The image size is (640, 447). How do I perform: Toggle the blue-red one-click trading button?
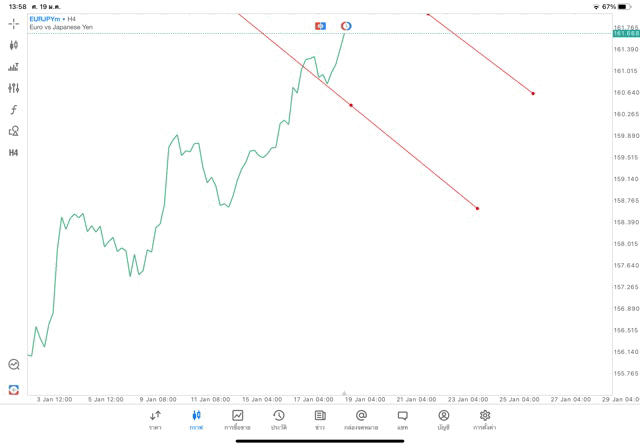320,25
